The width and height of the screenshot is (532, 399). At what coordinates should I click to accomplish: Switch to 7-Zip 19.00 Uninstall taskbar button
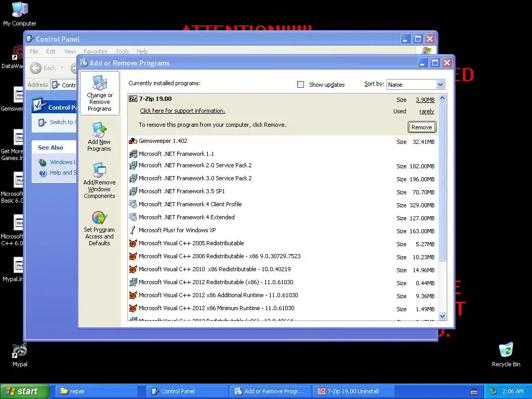tap(353, 391)
